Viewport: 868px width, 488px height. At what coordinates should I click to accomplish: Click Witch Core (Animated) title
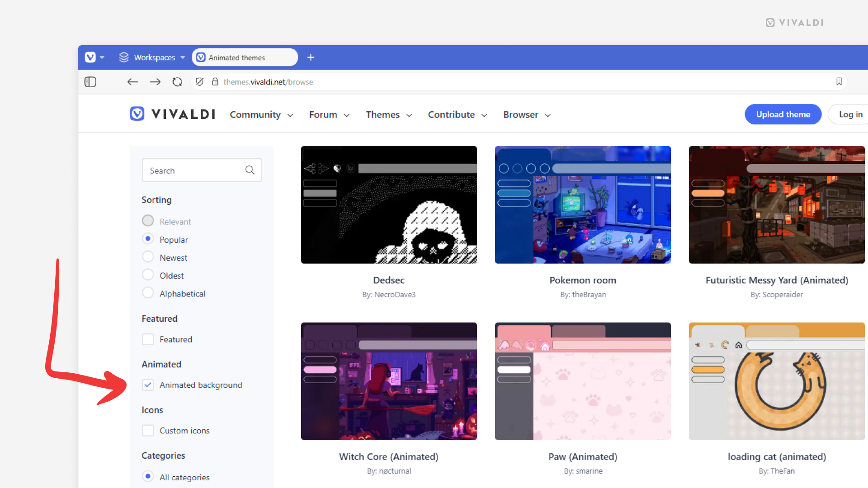click(x=389, y=456)
